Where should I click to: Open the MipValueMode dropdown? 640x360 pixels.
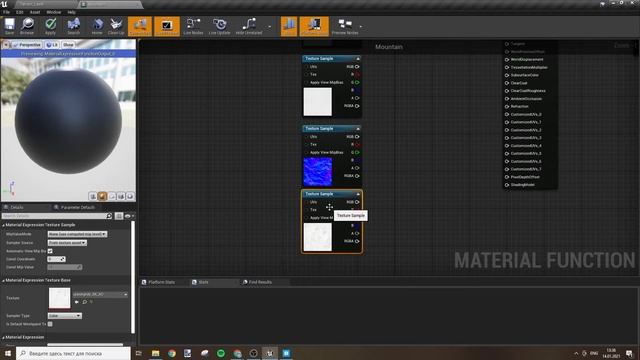tap(77, 234)
